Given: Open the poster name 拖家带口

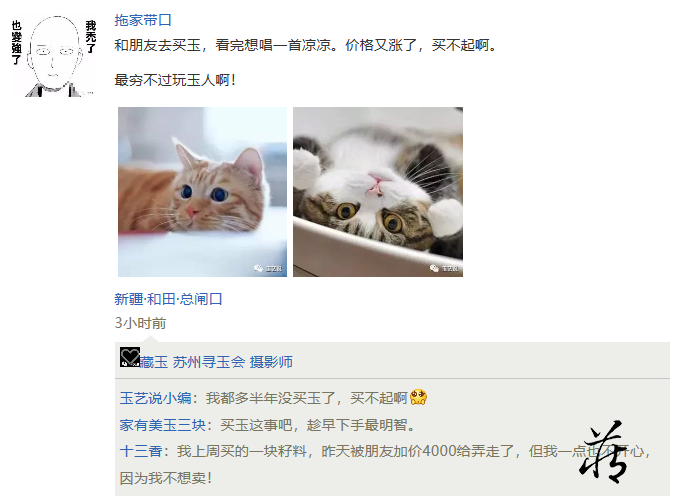Looking at the screenshot, I should coord(143,20).
